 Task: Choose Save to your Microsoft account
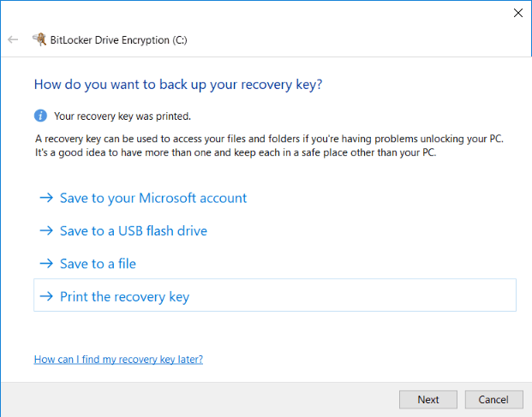click(153, 198)
